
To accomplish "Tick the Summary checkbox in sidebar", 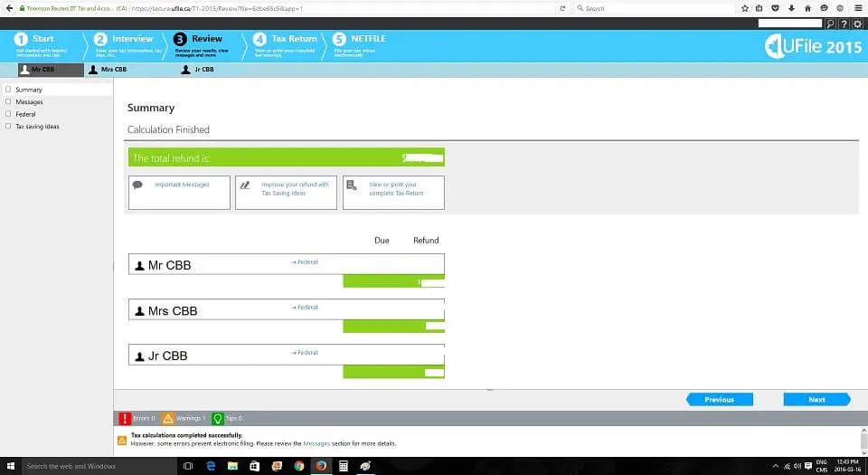I will point(8,90).
